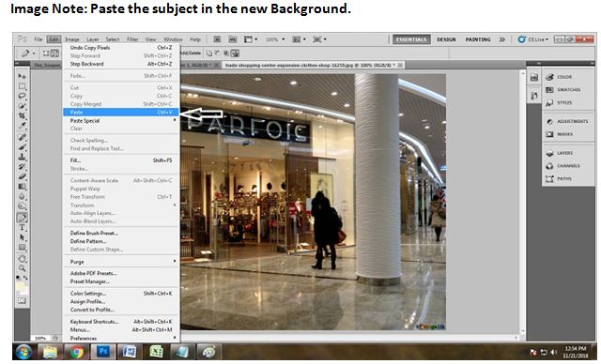Choose Undo Copy Pixels
This screenshot has width=601, height=364.
point(121,48)
